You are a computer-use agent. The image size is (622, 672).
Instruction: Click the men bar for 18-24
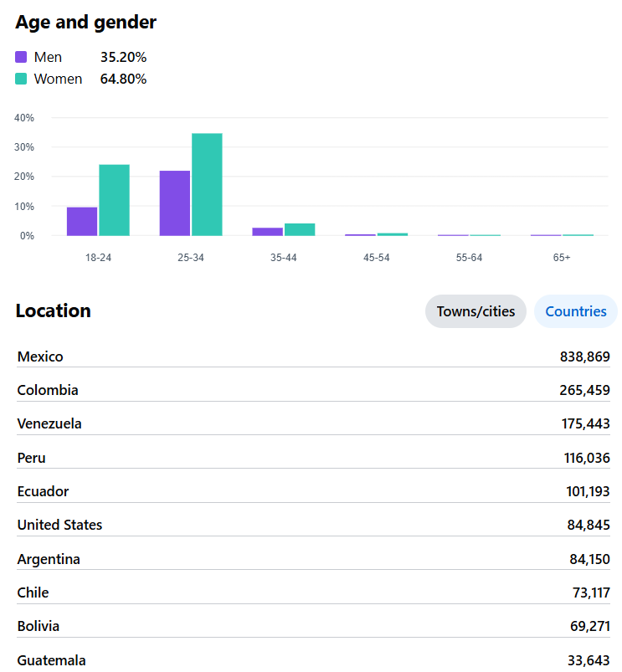(x=82, y=222)
